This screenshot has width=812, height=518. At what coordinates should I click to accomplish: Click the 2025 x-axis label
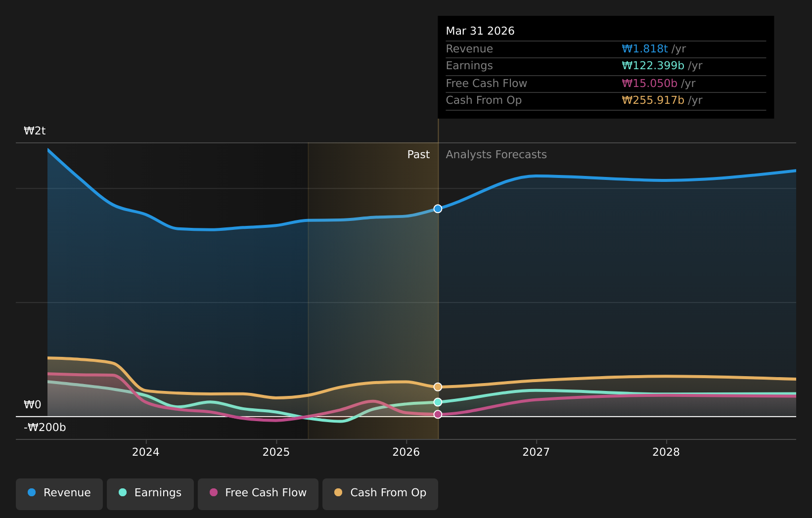click(x=276, y=452)
